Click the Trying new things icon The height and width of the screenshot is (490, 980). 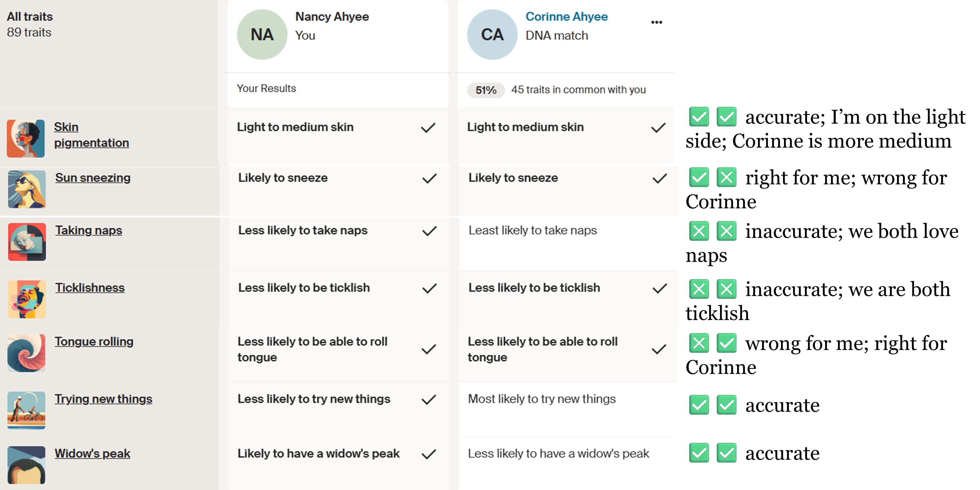pos(26,410)
